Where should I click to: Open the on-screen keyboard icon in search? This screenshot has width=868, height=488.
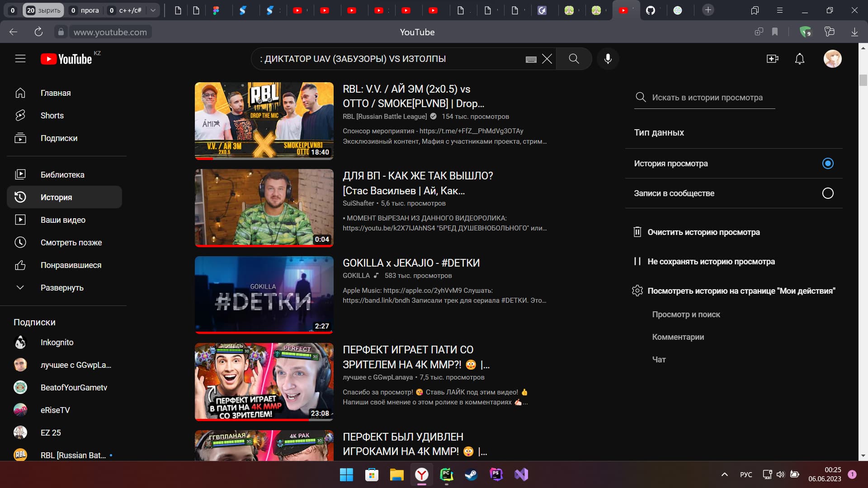[x=531, y=59]
